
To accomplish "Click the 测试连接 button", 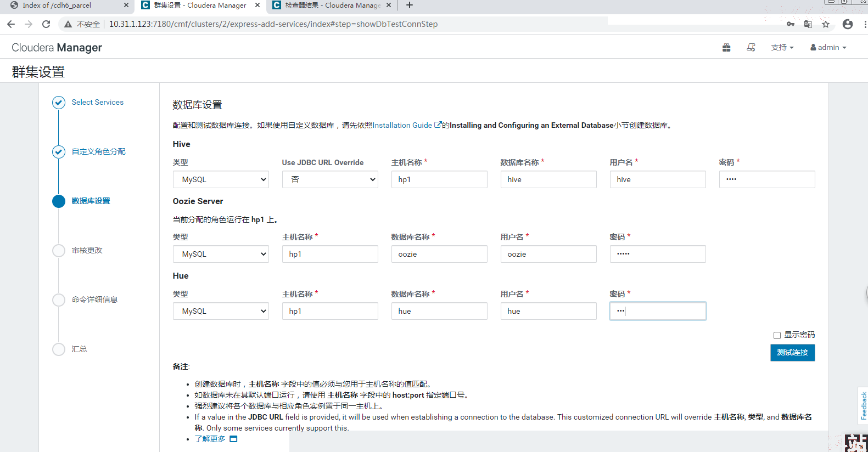I will [x=792, y=353].
